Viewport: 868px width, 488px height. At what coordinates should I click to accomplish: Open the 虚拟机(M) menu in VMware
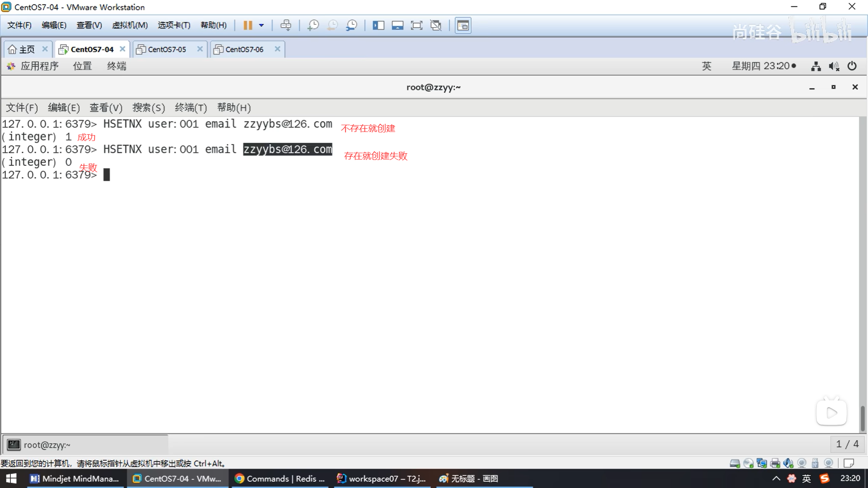[130, 25]
